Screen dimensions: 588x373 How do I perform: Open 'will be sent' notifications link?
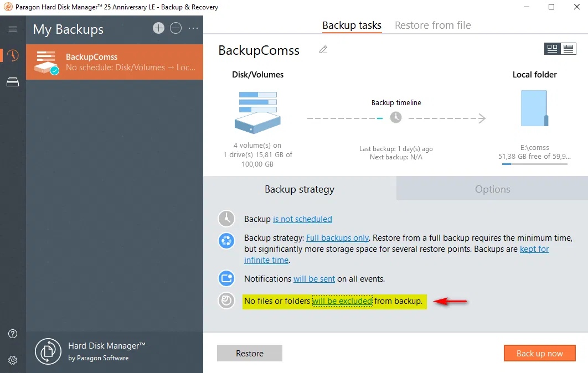point(314,279)
